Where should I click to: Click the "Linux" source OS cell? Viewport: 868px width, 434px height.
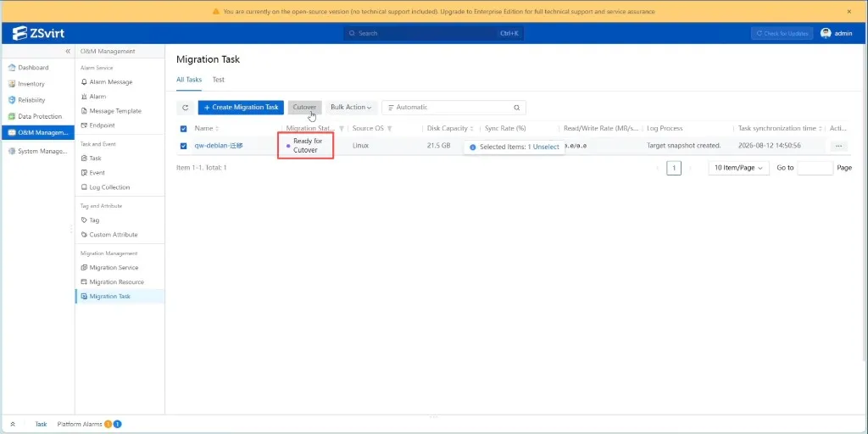tap(360, 146)
